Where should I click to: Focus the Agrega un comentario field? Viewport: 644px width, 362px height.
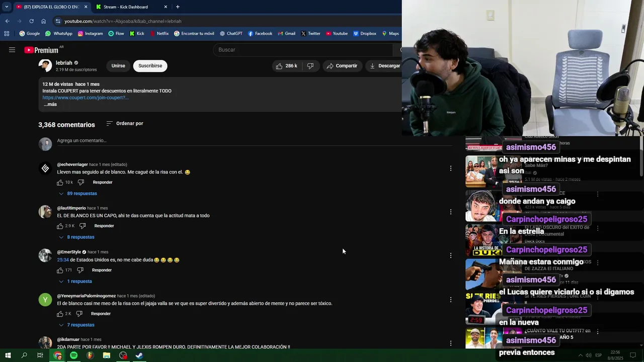(254, 141)
